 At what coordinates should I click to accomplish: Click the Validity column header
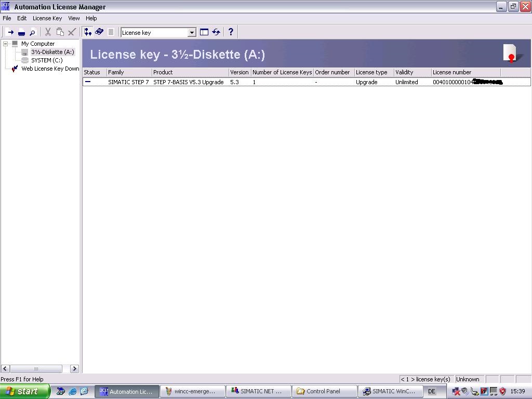(411, 72)
